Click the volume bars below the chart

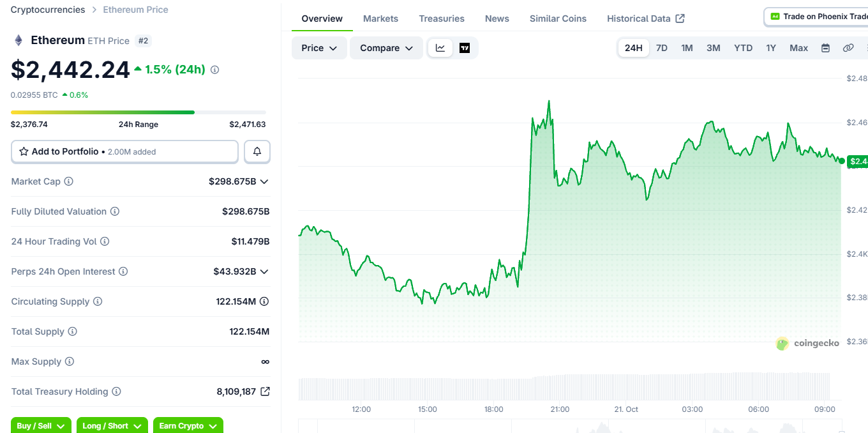pyautogui.click(x=565, y=386)
